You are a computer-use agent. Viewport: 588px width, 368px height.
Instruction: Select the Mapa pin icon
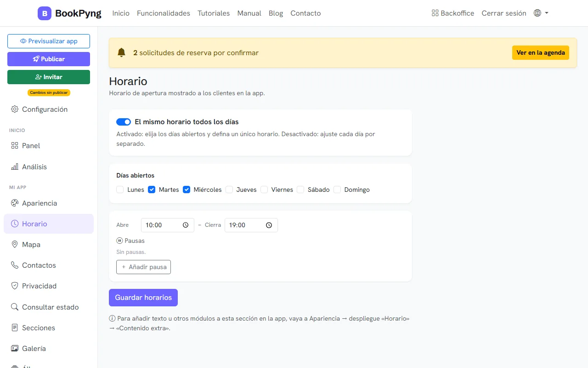click(x=15, y=244)
